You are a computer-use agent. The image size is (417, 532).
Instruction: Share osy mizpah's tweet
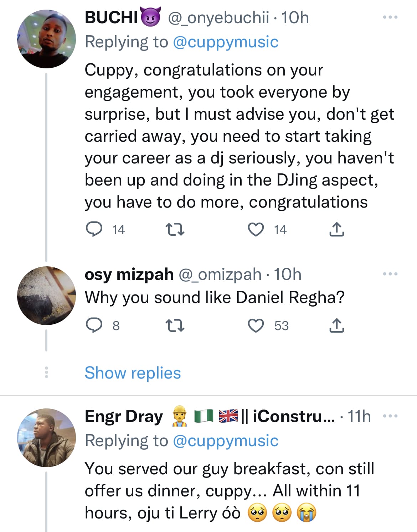tap(336, 325)
